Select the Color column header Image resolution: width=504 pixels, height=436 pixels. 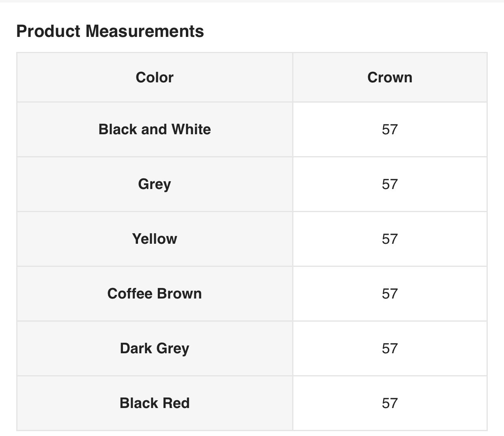pos(155,77)
